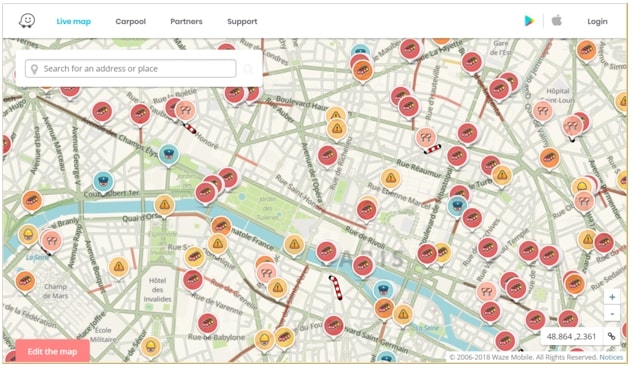Select police marker near Cours Albert 1er
The height and width of the screenshot is (368, 634).
pyautogui.click(x=104, y=182)
